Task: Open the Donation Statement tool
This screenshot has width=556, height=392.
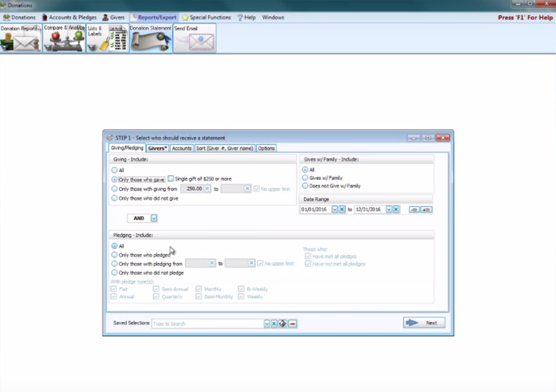Action: click(x=151, y=38)
